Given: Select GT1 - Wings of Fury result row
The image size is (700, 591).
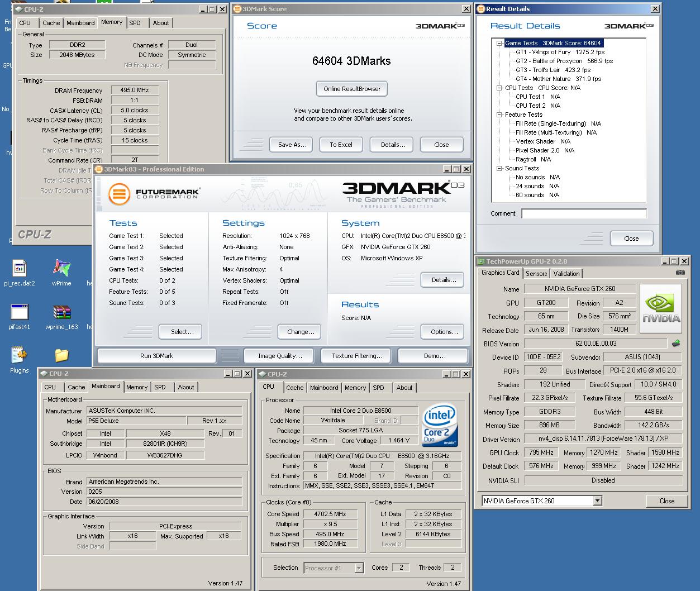Looking at the screenshot, I should (x=560, y=52).
